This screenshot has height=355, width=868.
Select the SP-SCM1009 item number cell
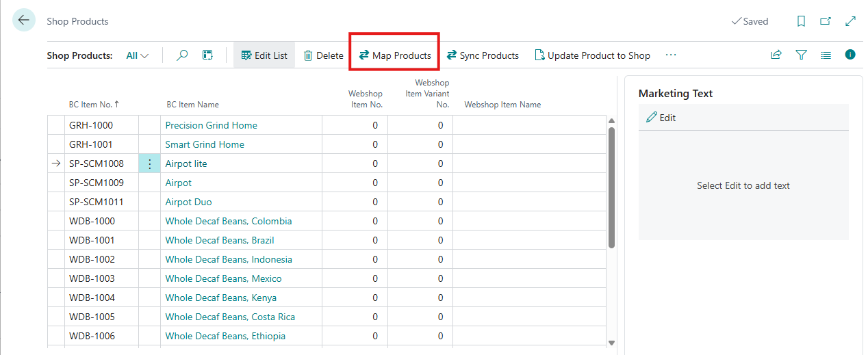(x=101, y=183)
